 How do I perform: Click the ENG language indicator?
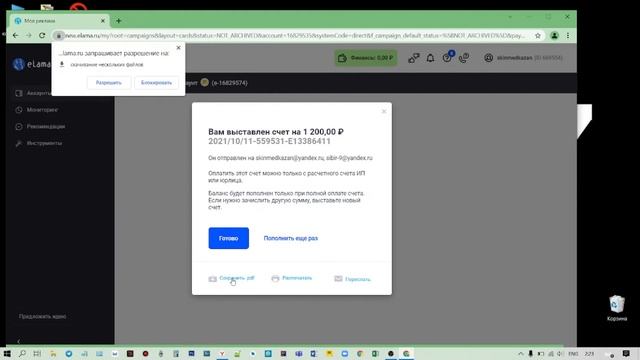[x=573, y=353]
